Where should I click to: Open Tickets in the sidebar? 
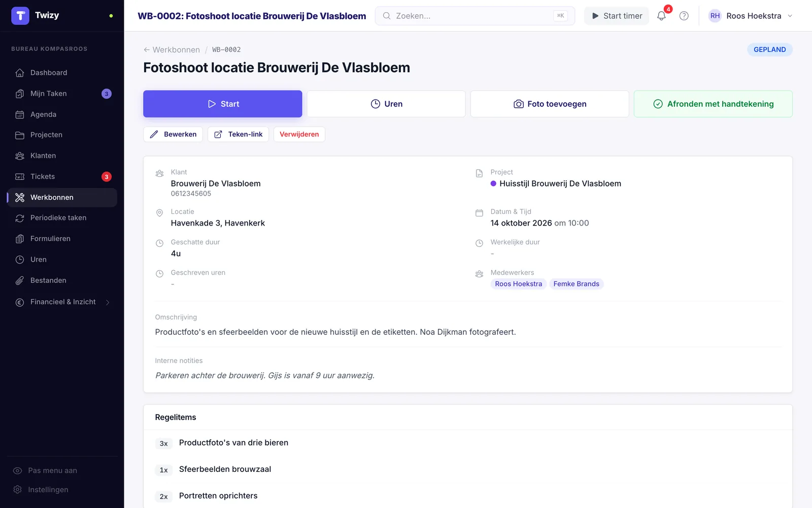pos(62,176)
